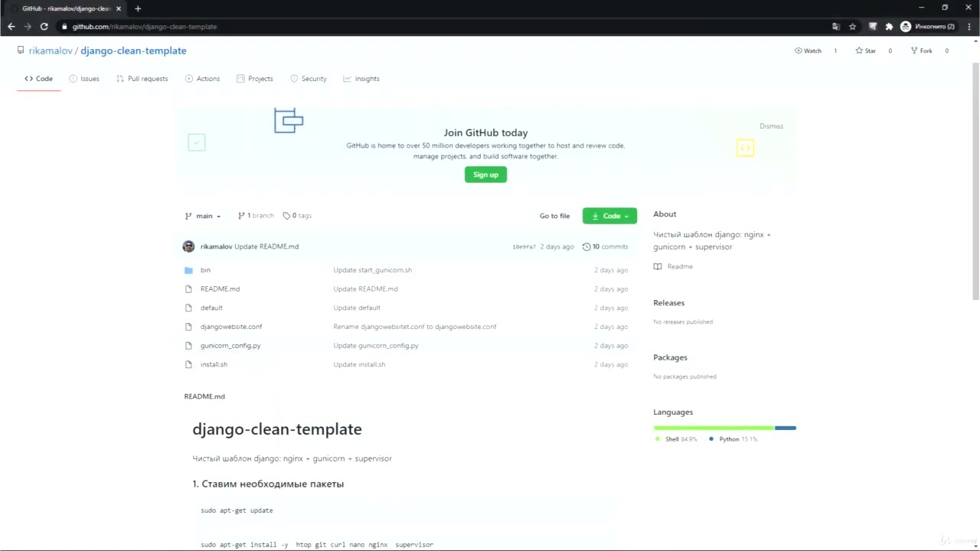The width and height of the screenshot is (980, 551).
Task: Open the install.sh file
Action: tap(214, 364)
